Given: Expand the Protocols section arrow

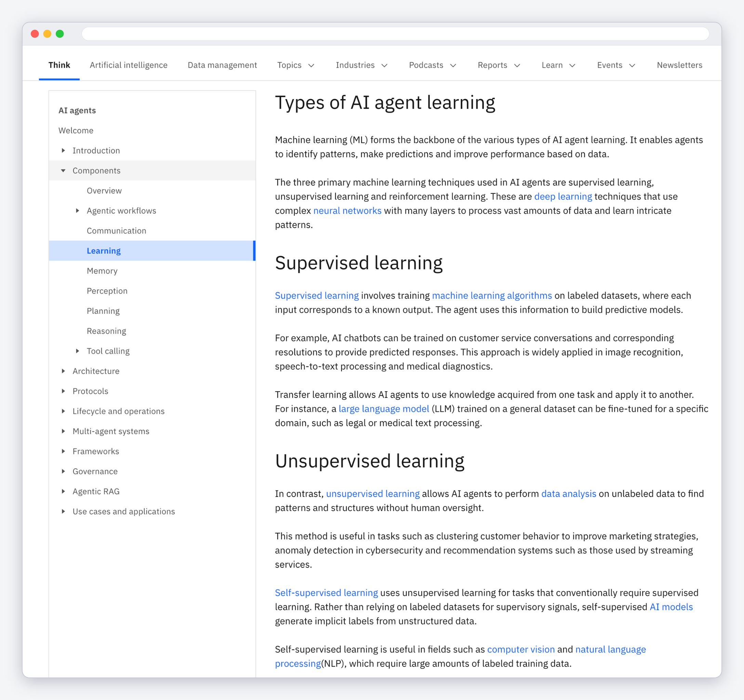Looking at the screenshot, I should coord(63,391).
